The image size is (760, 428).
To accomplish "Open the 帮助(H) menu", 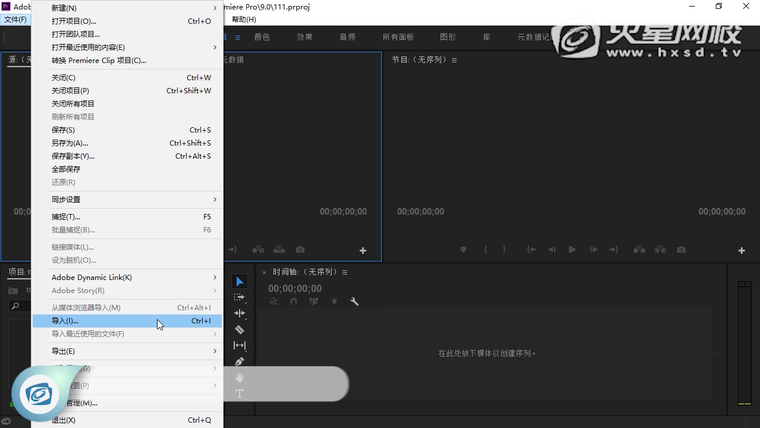I will point(243,19).
